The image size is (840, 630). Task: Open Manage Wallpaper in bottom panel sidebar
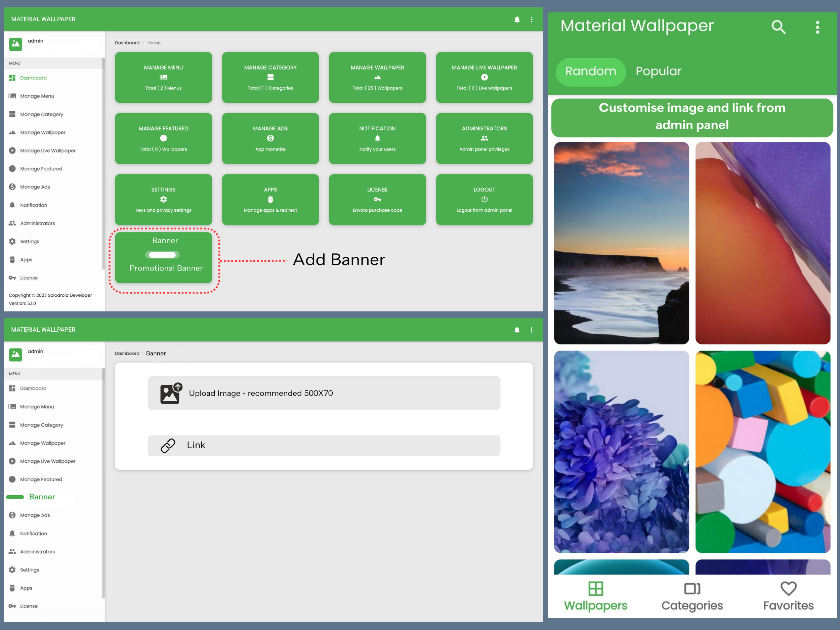point(53,443)
